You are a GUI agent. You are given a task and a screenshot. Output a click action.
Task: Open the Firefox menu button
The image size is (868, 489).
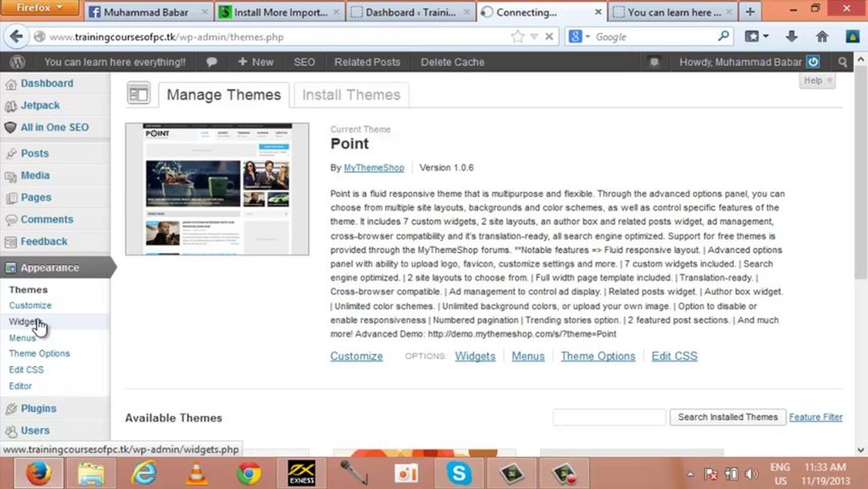pos(39,7)
